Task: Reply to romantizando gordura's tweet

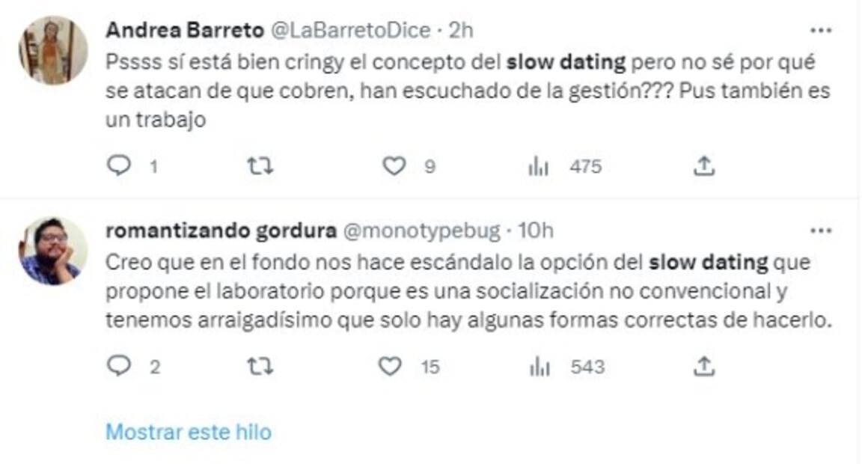Action: tap(120, 364)
